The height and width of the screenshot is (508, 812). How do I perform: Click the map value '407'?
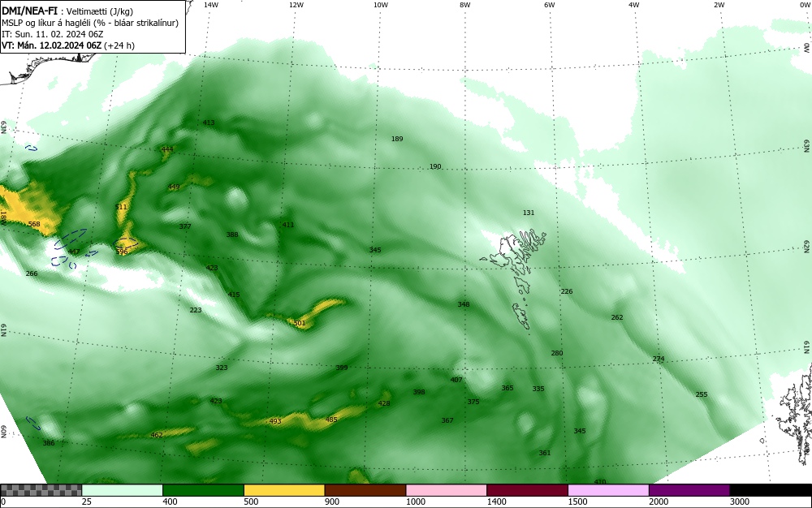click(456, 380)
